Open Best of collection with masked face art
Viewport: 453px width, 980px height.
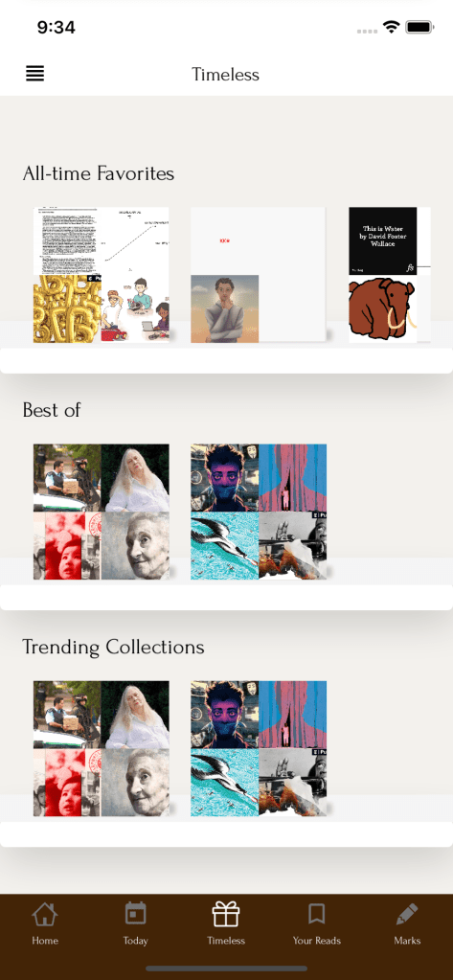[258, 512]
